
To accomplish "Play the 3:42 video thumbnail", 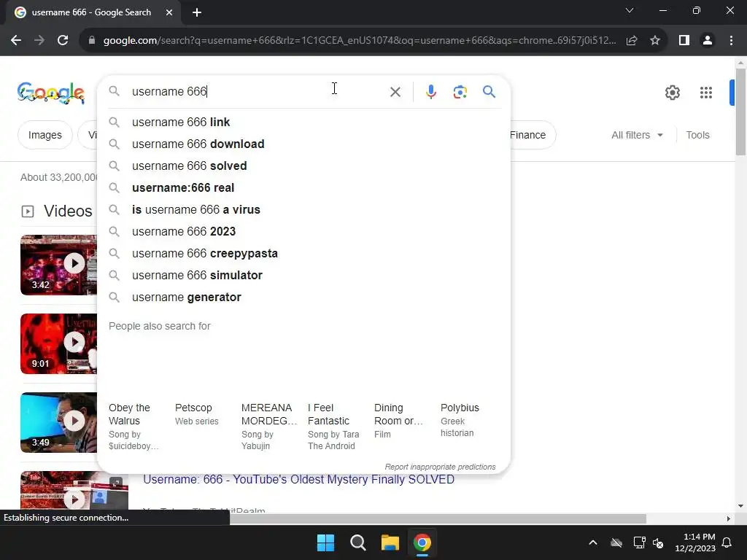I will coord(58,265).
